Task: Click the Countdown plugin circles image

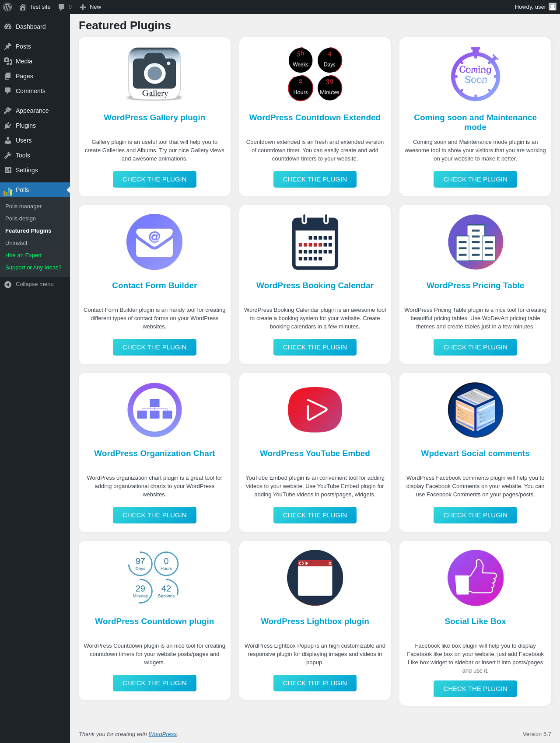Action: coord(154,578)
